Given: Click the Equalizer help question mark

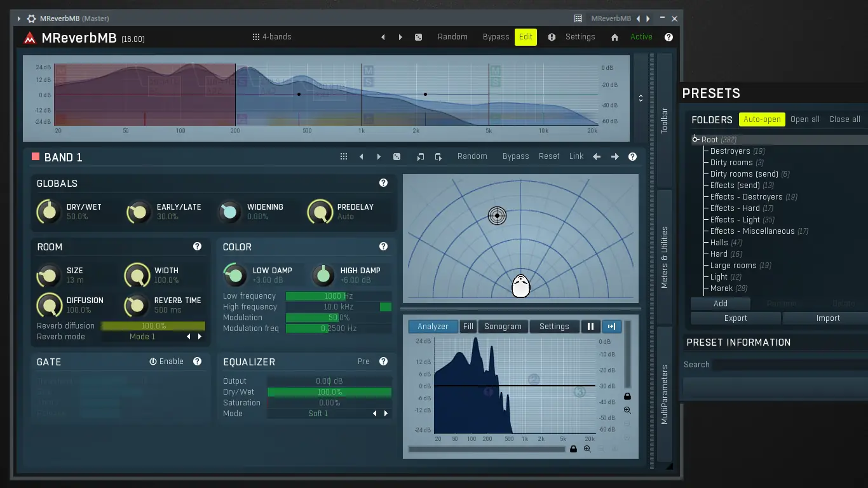Looking at the screenshot, I should tap(383, 362).
